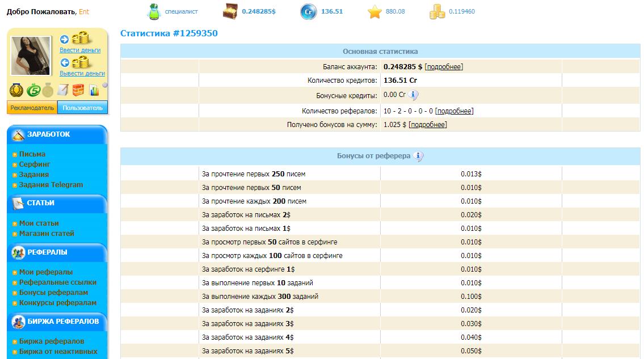Click the ЗАРАБОТОК section pickaxe icon
The width and height of the screenshot is (644, 359).
point(18,134)
